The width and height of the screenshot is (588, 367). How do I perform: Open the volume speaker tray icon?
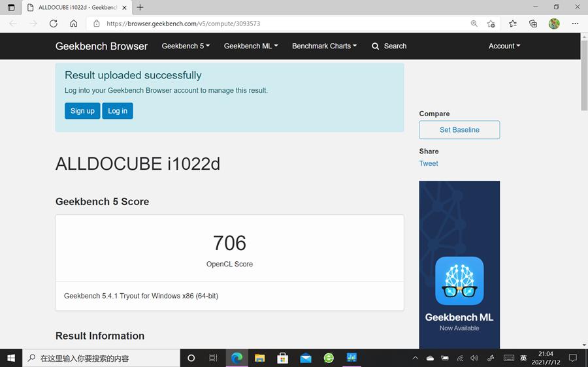(x=474, y=358)
